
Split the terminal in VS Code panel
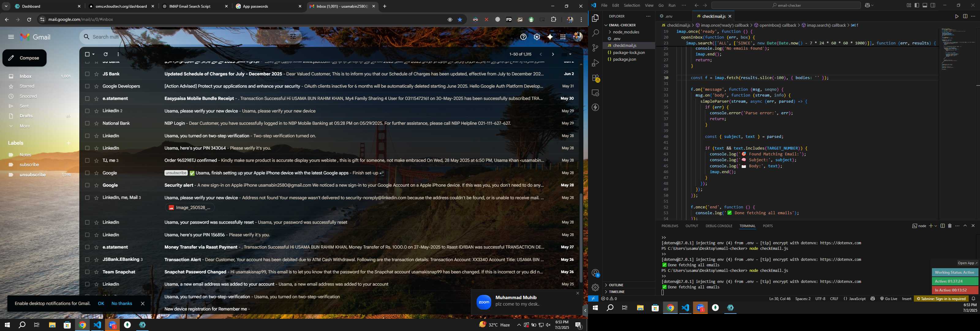943,226
